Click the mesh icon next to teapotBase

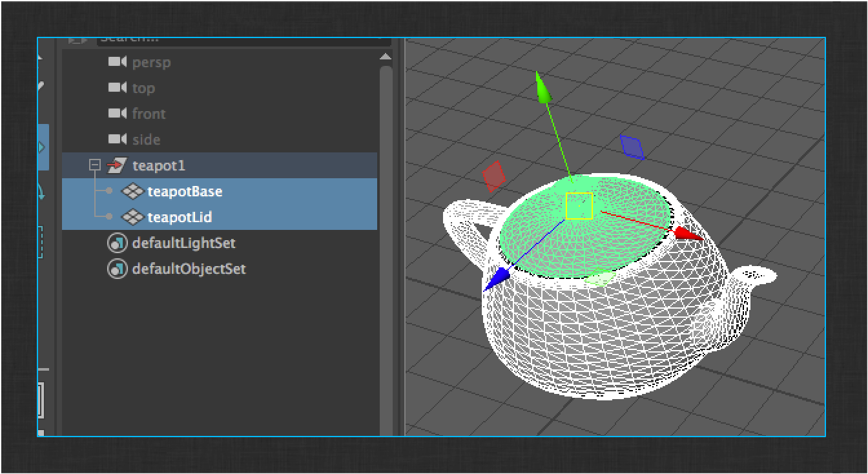132,191
